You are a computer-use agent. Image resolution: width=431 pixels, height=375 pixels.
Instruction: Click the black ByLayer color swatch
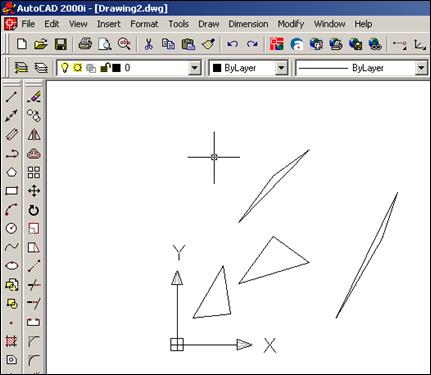217,68
